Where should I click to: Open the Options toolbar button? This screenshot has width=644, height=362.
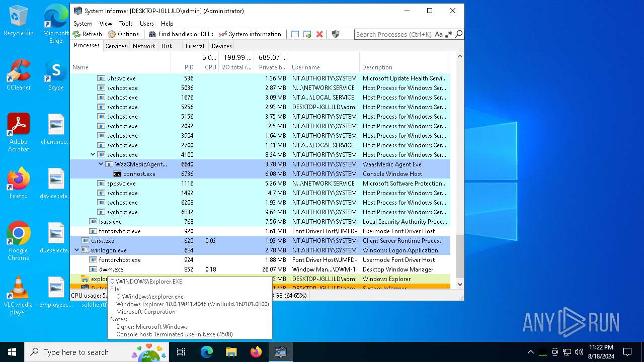click(x=123, y=34)
